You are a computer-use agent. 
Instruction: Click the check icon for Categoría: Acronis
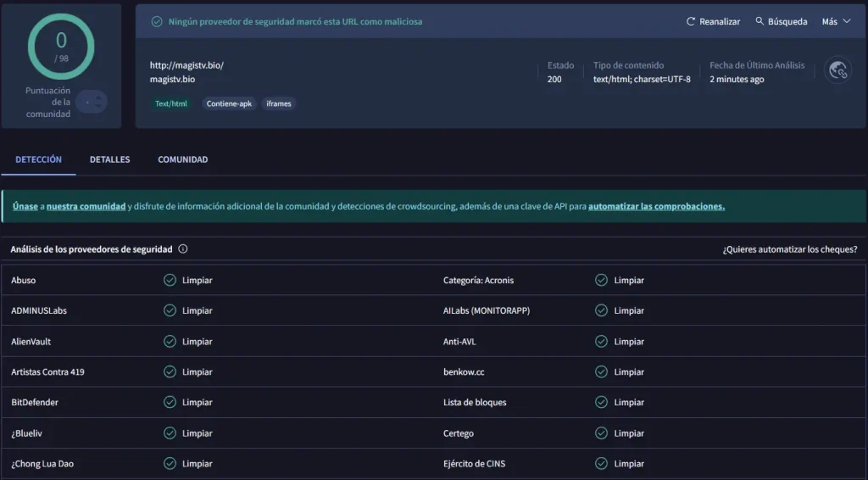601,280
